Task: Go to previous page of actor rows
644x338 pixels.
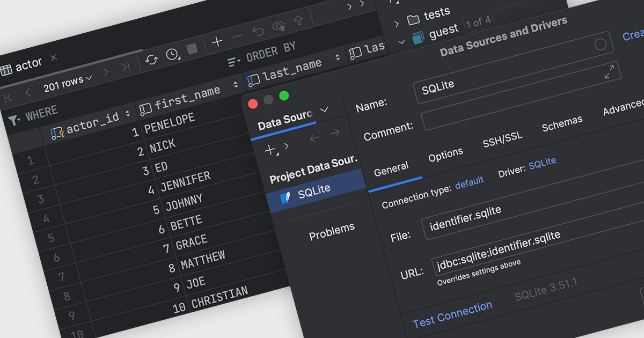Action: [x=28, y=93]
